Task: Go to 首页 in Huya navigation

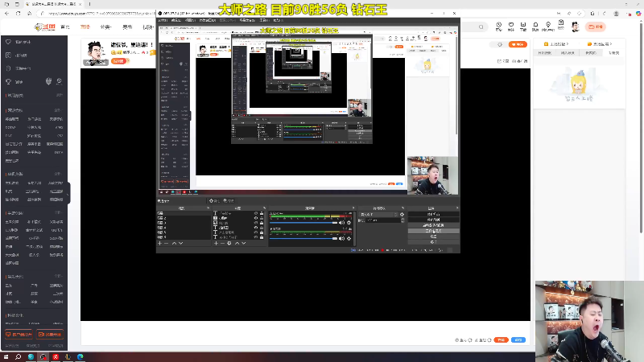Action: click(x=65, y=27)
